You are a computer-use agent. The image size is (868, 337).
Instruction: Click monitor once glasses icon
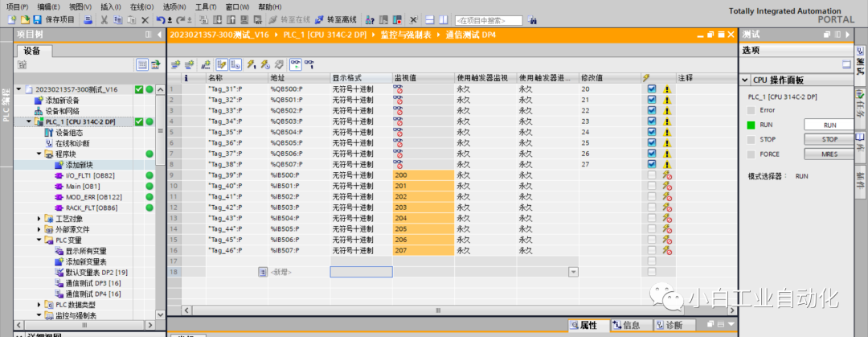(x=309, y=64)
